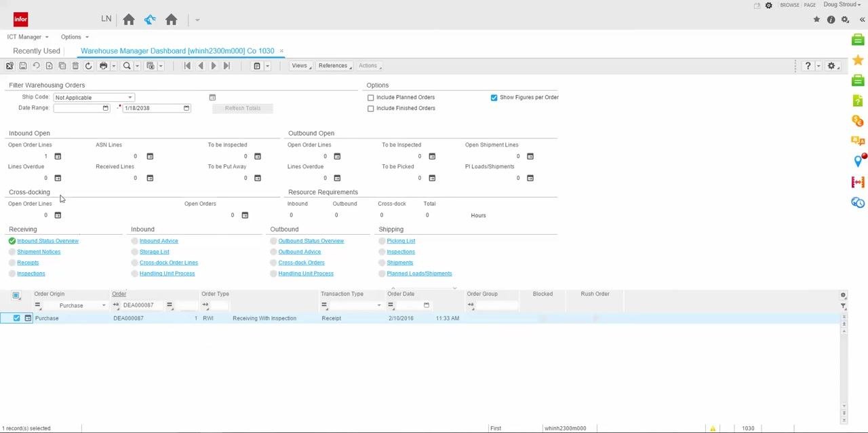
Task: Open the References menu
Action: pos(334,66)
